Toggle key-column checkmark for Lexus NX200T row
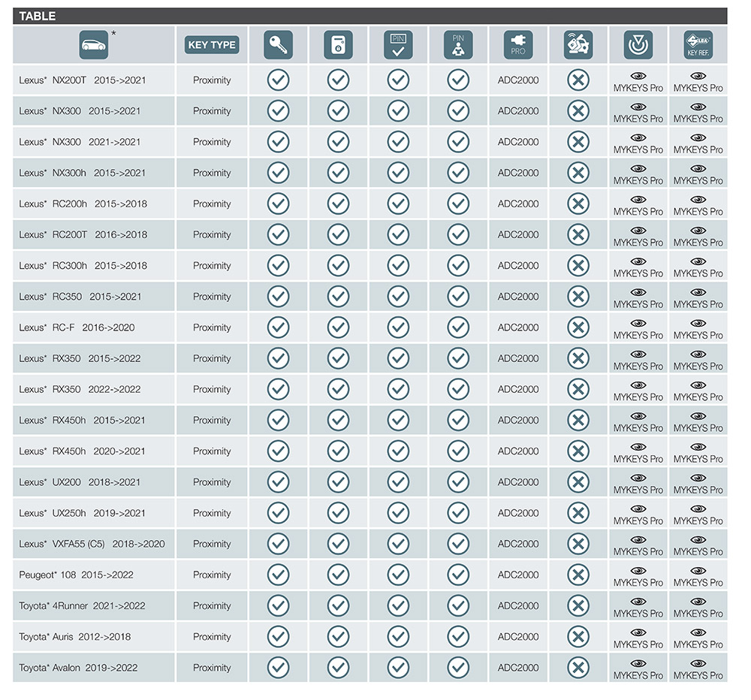Image resolution: width=751 pixels, height=700 pixels. pos(278,80)
